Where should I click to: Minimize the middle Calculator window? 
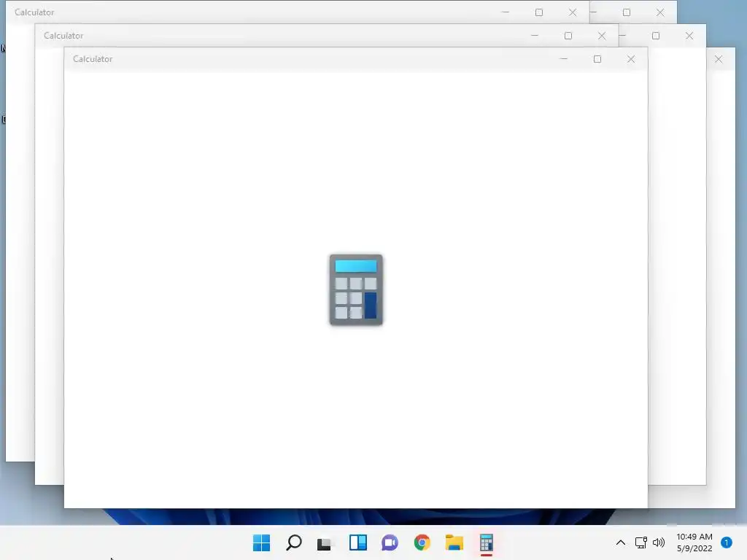coord(535,36)
